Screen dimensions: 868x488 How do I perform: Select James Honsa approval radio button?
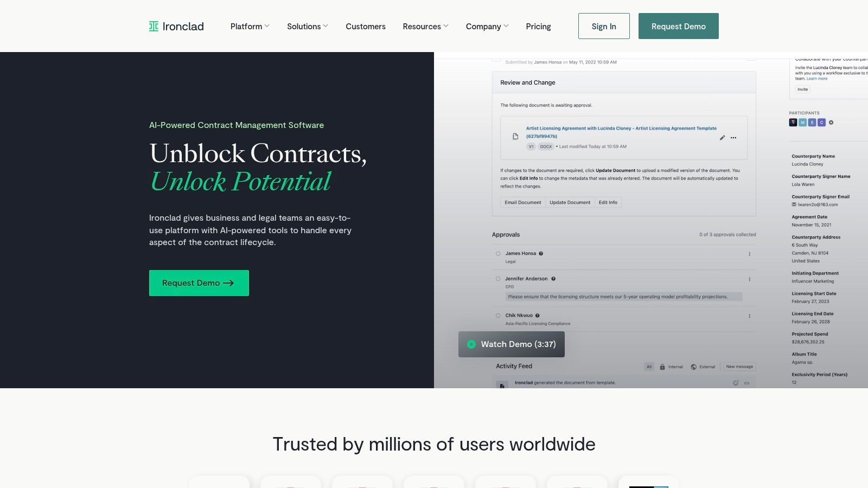click(498, 253)
